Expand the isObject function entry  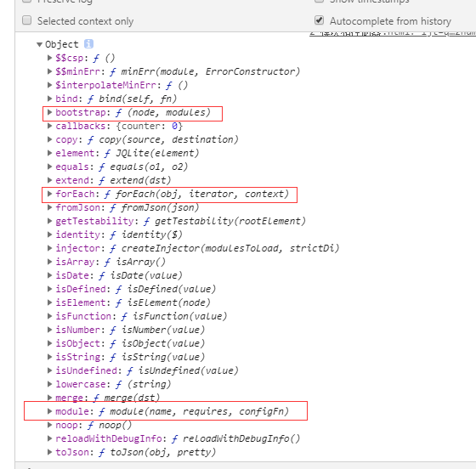(x=50, y=343)
